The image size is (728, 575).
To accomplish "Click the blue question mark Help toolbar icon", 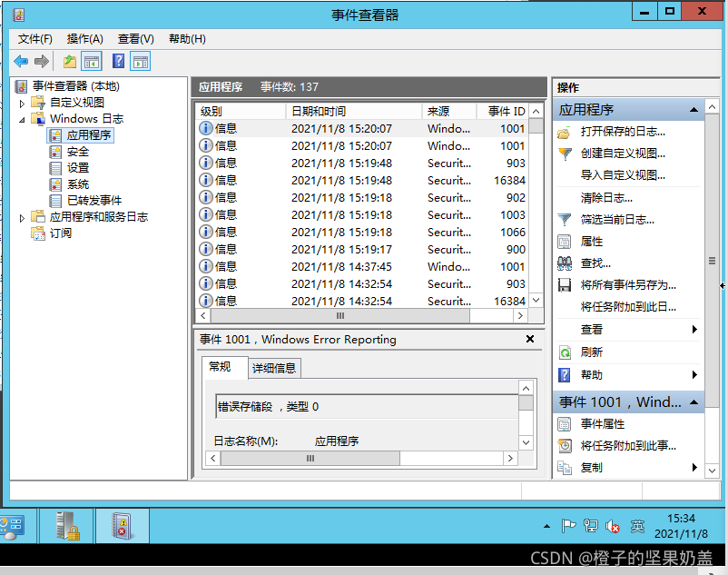I will 118,62.
